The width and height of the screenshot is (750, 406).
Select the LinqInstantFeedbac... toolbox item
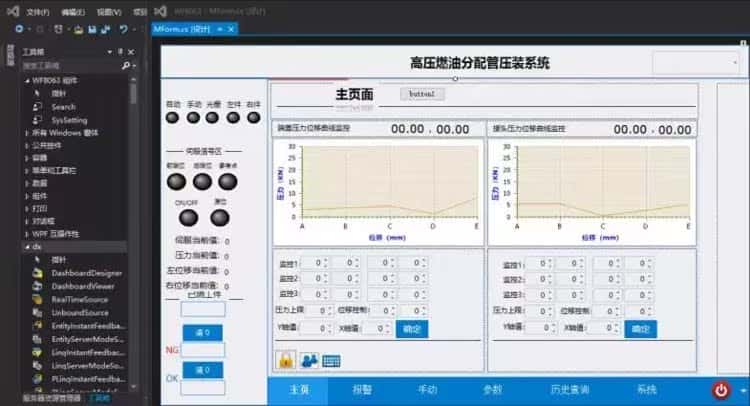(x=88, y=352)
